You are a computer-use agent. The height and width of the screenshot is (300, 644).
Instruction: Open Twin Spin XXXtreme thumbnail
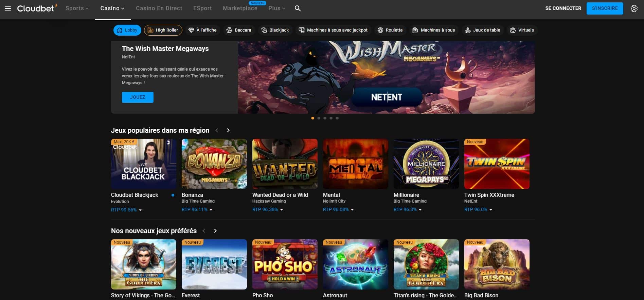click(497, 164)
